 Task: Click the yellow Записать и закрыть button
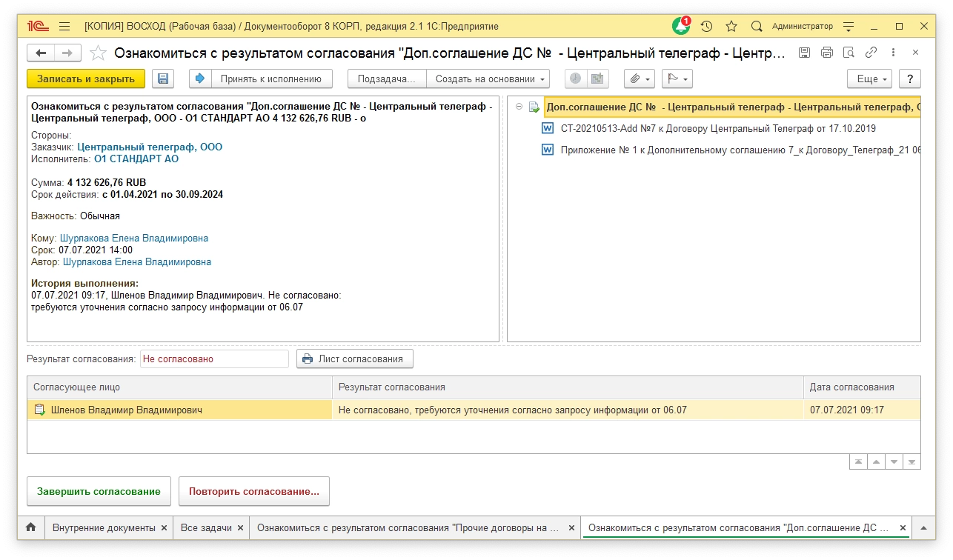tap(86, 79)
